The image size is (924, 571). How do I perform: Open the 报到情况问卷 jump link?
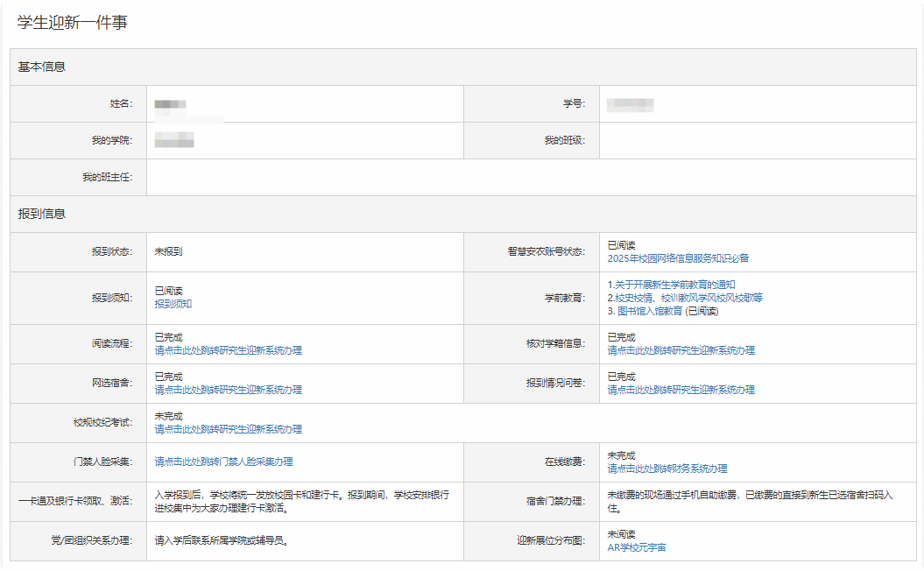[x=681, y=390]
